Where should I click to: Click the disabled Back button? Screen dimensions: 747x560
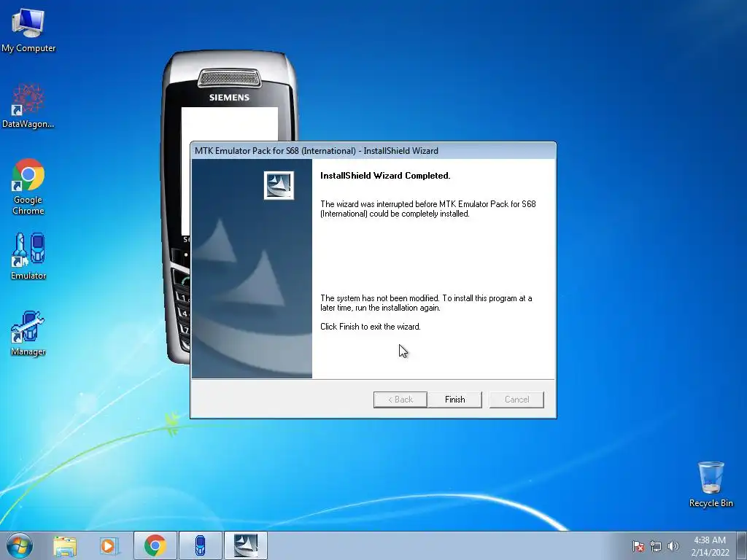(400, 400)
